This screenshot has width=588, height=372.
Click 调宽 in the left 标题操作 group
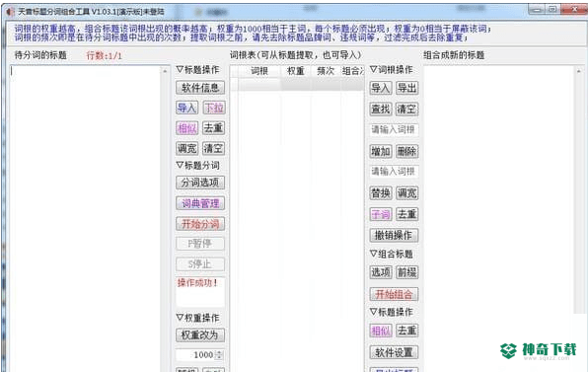[186, 148]
